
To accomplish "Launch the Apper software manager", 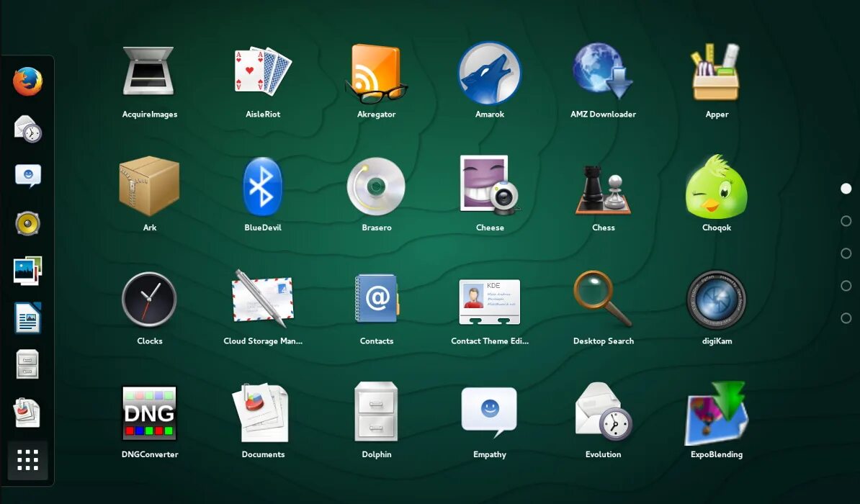I will (x=716, y=71).
